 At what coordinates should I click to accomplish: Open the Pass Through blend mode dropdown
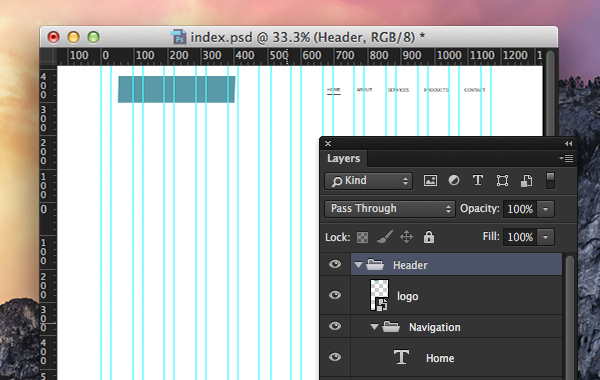390,209
